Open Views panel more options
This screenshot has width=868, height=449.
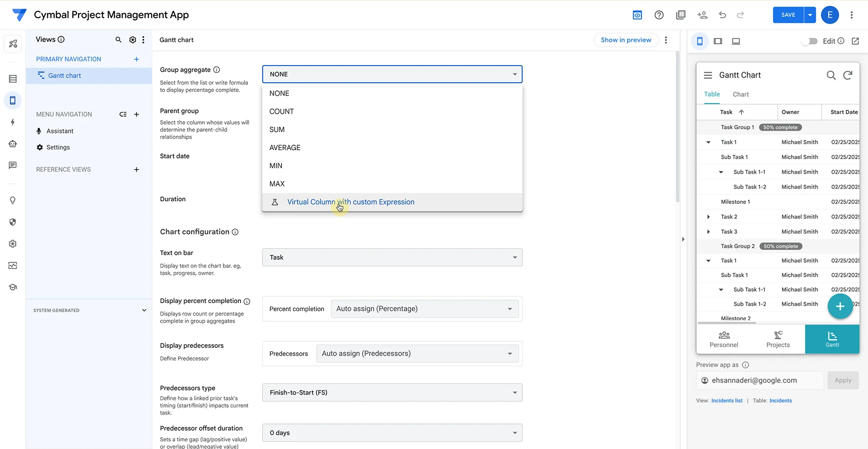point(143,40)
